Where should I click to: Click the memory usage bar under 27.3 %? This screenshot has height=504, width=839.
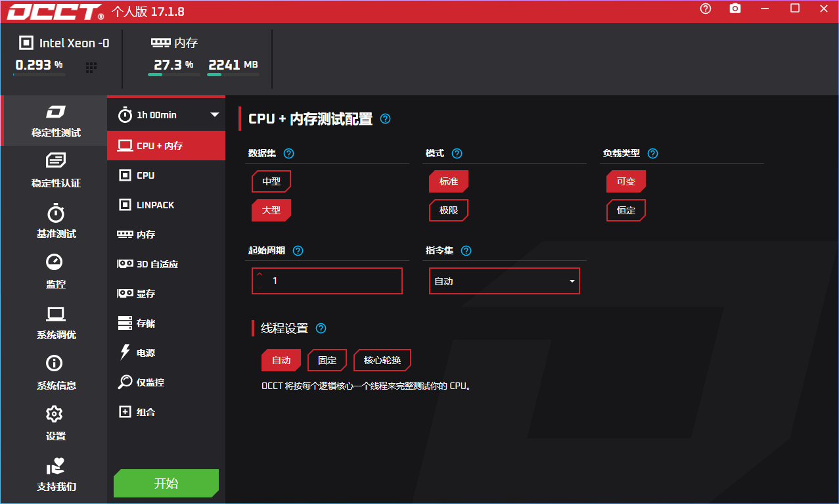click(174, 75)
